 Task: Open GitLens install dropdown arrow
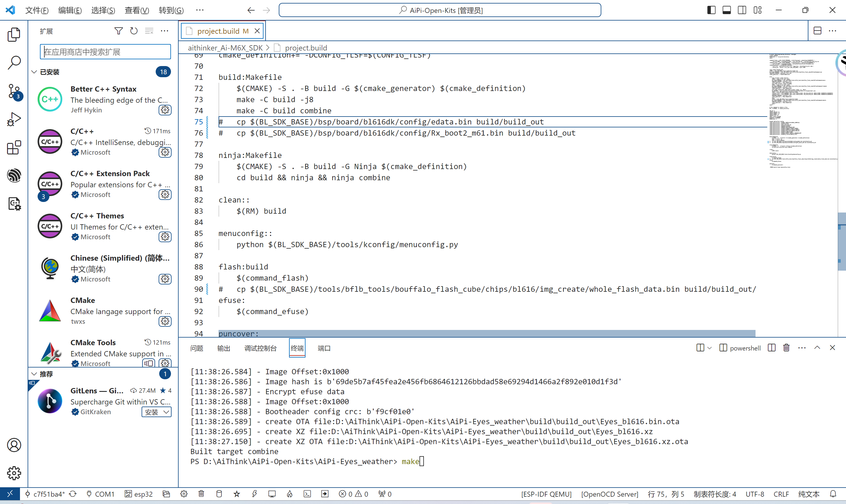(166, 412)
